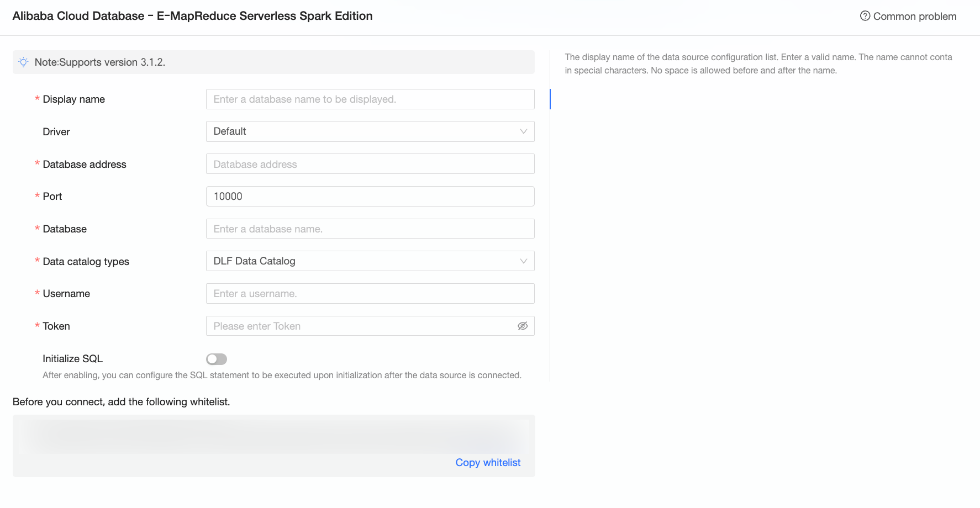This screenshot has width=980, height=508.
Task: Select the Port field showing 10000
Action: click(x=370, y=197)
